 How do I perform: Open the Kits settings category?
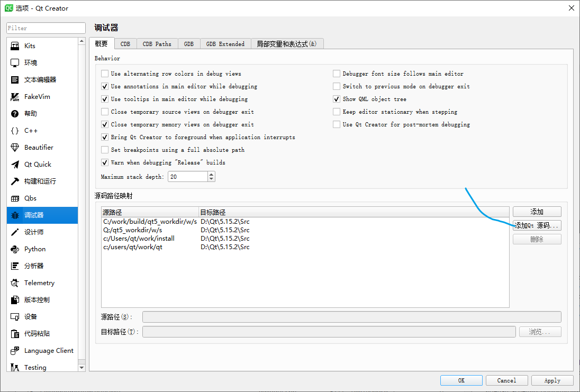42,46
